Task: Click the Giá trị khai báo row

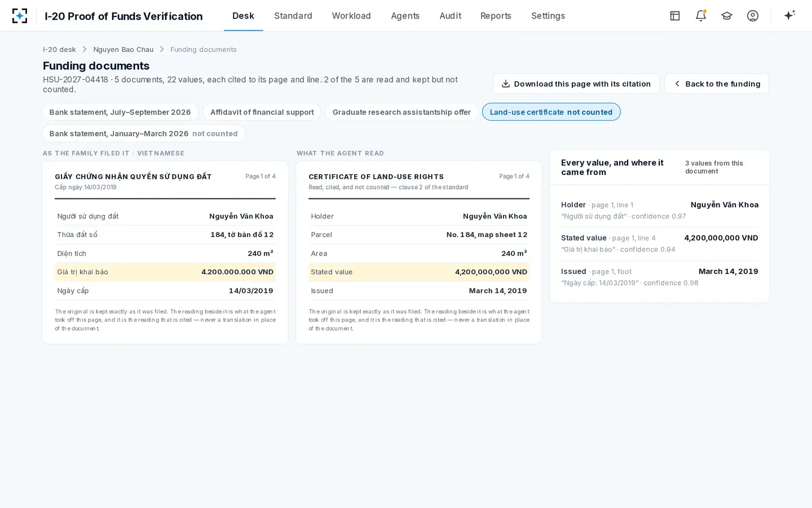Action: pos(165,272)
